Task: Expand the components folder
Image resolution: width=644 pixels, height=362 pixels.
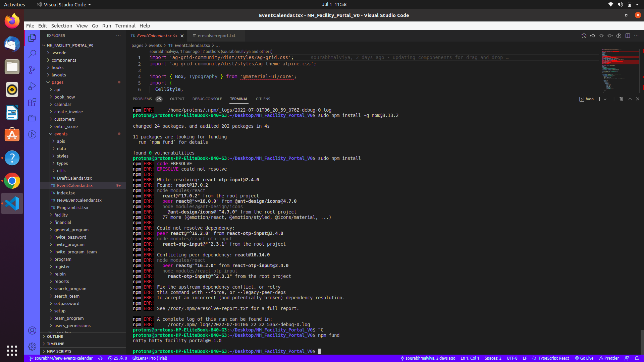Action: 64,60
